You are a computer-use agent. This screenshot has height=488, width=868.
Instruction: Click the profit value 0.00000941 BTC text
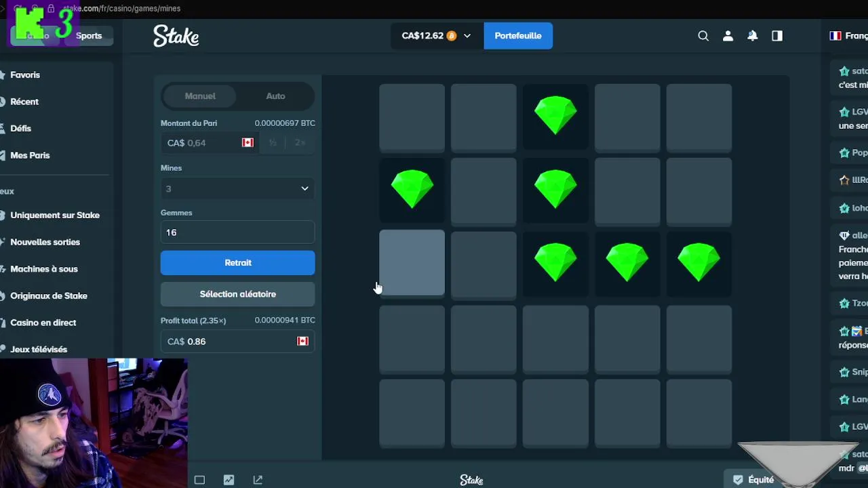pos(285,320)
